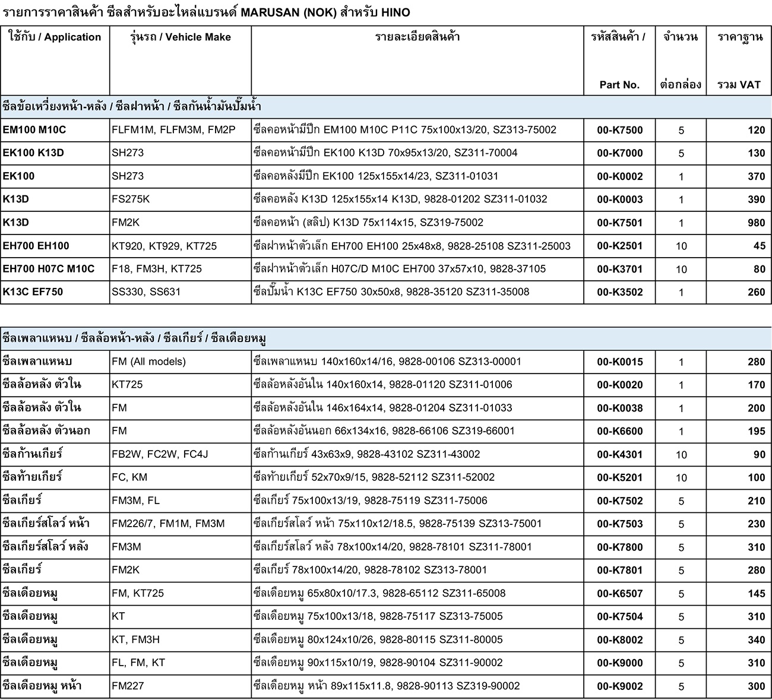Click the Application column header

coord(55,60)
